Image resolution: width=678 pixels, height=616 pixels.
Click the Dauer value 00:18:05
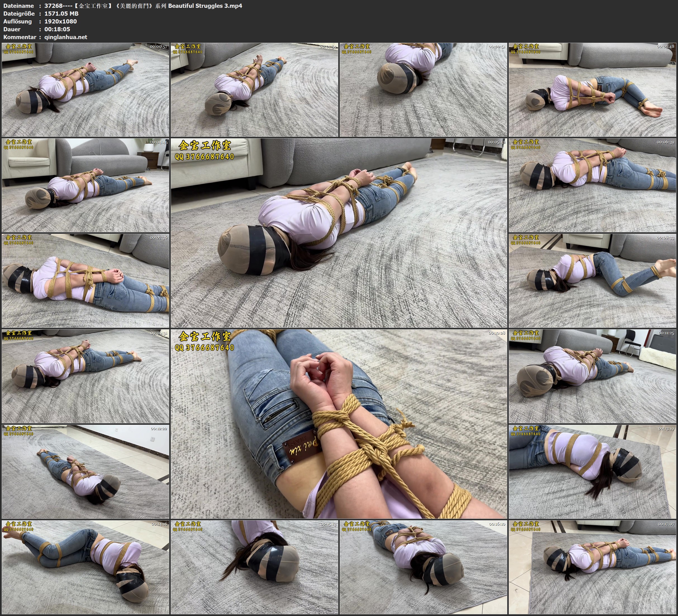[57, 29]
